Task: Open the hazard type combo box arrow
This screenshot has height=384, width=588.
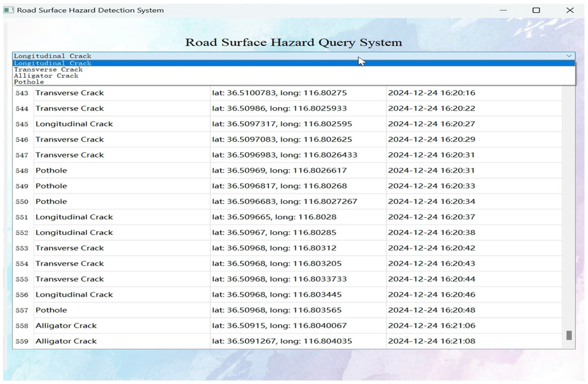Action: [x=569, y=56]
